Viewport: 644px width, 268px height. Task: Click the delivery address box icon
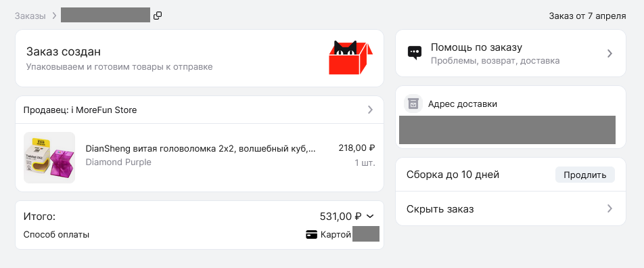point(413,104)
